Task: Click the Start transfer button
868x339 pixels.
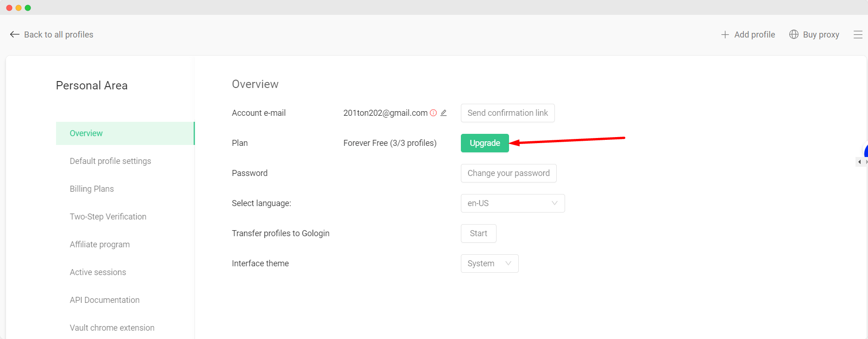Action: [478, 233]
